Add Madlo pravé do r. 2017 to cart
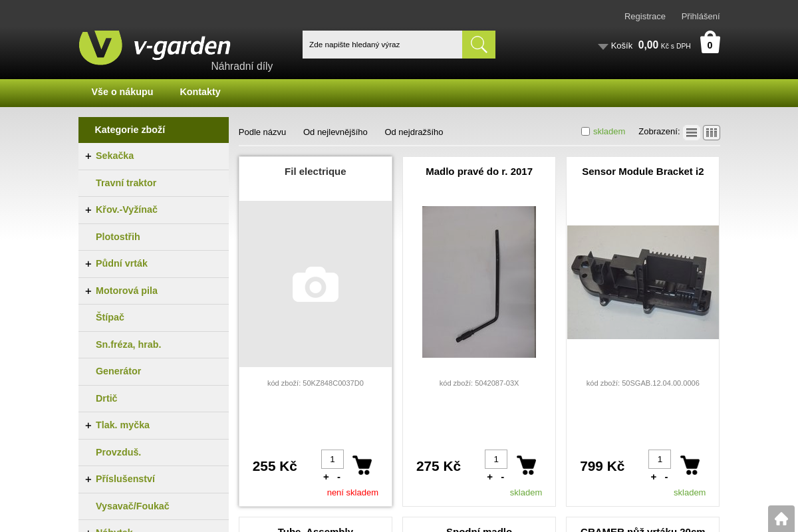This screenshot has height=532, width=798. (x=526, y=465)
